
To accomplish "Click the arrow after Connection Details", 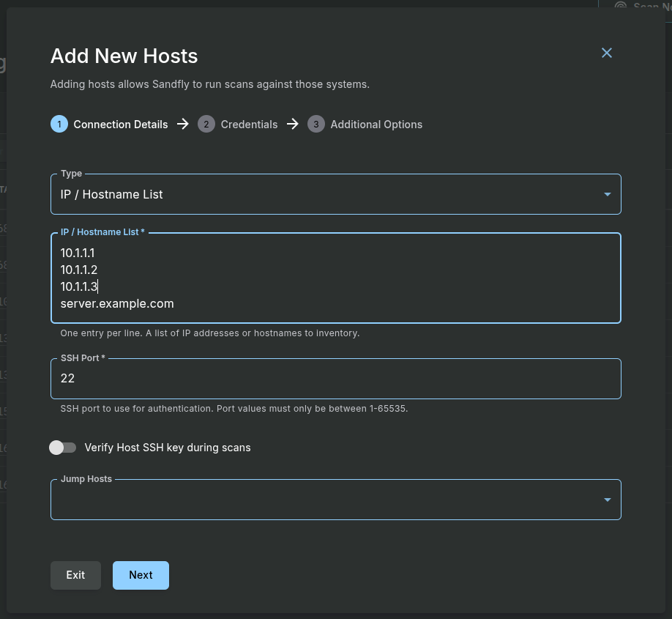I will (183, 125).
